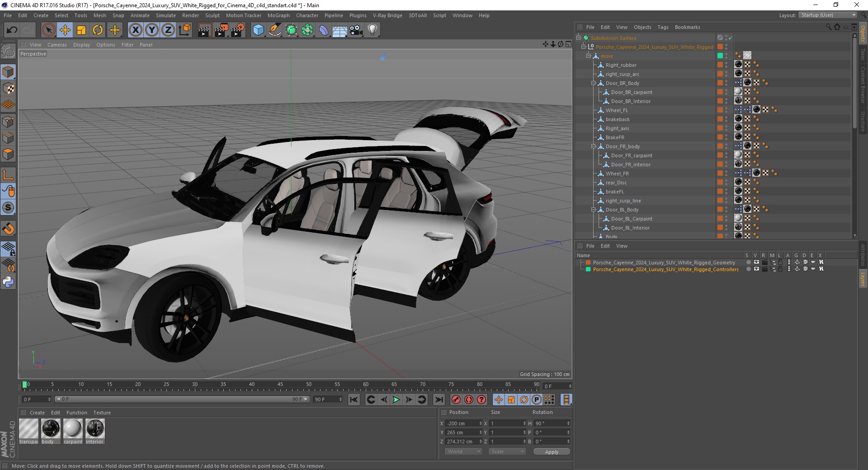The height and width of the screenshot is (470, 868).
Task: Add a Camera object icon
Action: click(x=356, y=30)
